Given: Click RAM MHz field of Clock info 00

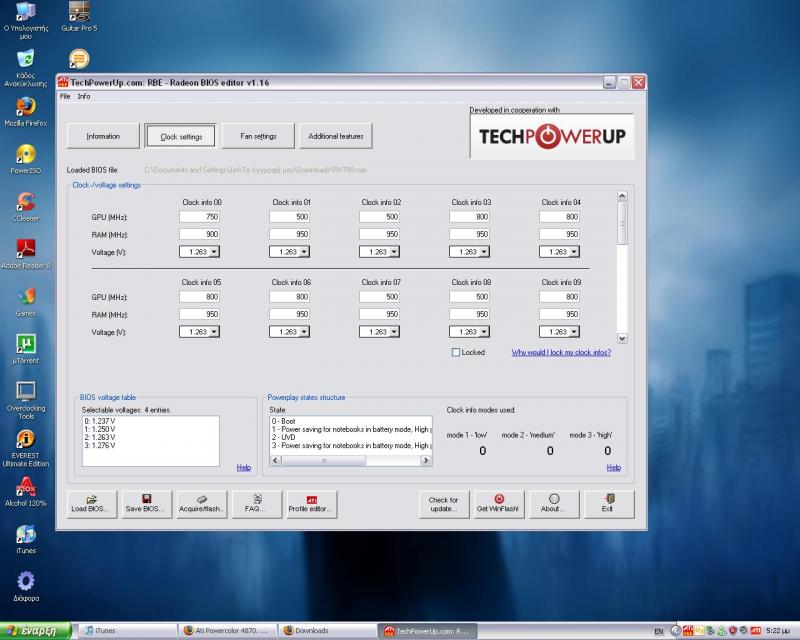Looking at the screenshot, I should [x=199, y=234].
